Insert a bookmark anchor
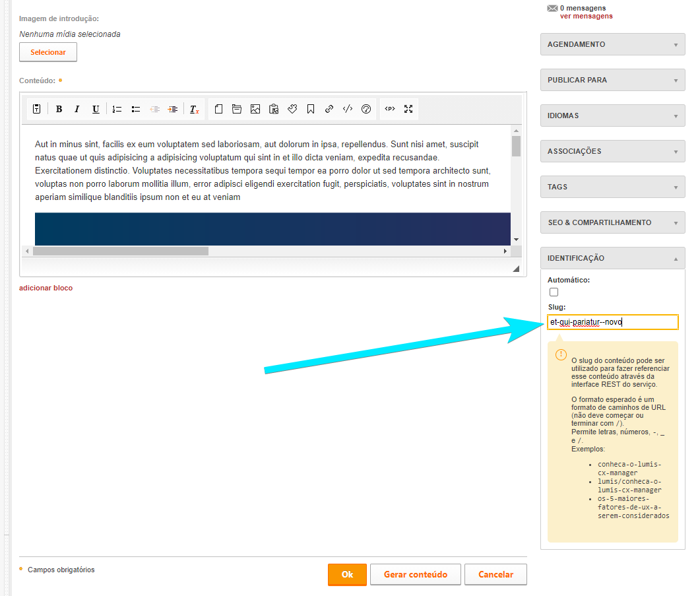The image size is (700, 596). 311,109
